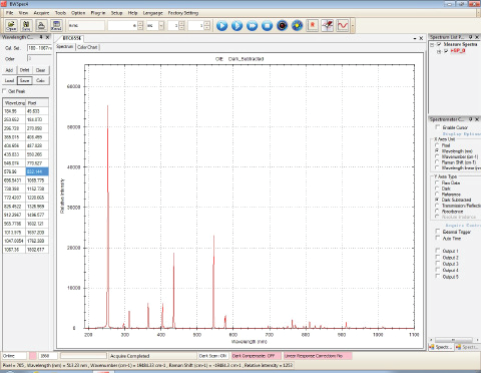Start acquisition with first blue play button
Screen dimensions: 481x373
pyautogui.click(x=222, y=26)
